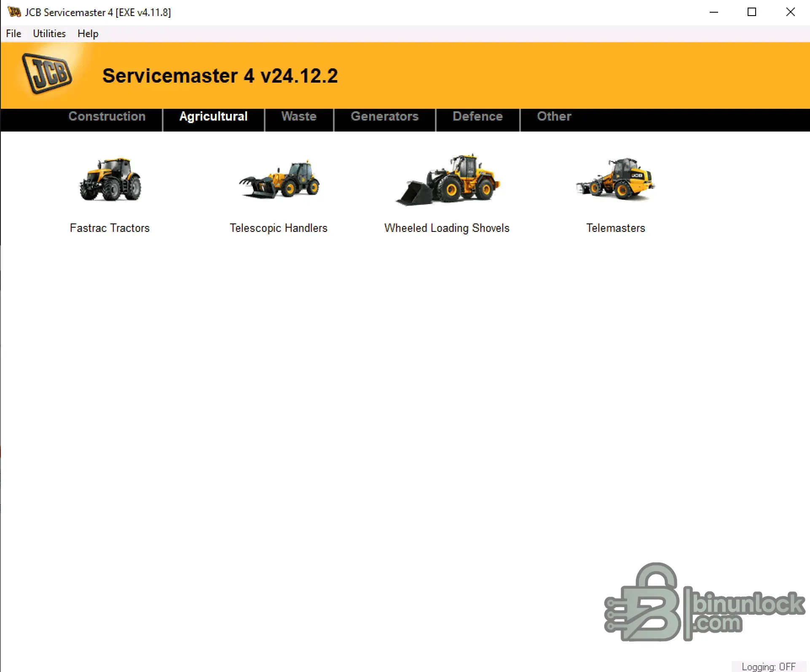Screen dimensions: 810x672
Task: Open the Telescopic Handlers machine icon
Action: [x=279, y=179]
